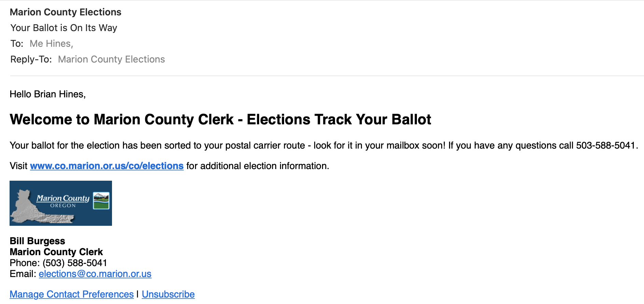Click the "Reply-To:" field label
This screenshot has width=644, height=304.
31,59
